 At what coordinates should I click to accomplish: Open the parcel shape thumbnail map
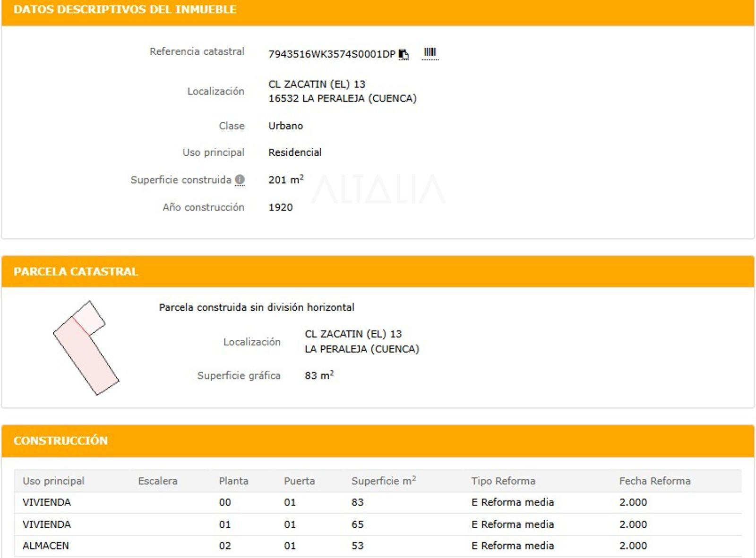tap(86, 348)
